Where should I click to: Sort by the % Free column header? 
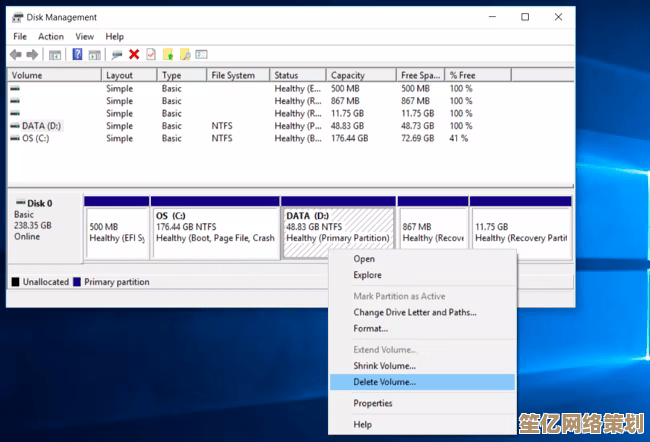478,75
